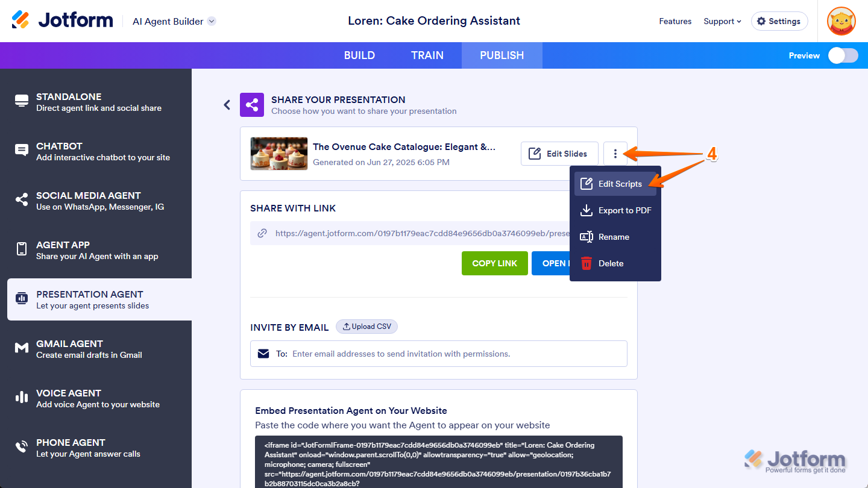Click the Standalone monitor icon
The width and height of the screenshot is (868, 488).
[x=22, y=101]
